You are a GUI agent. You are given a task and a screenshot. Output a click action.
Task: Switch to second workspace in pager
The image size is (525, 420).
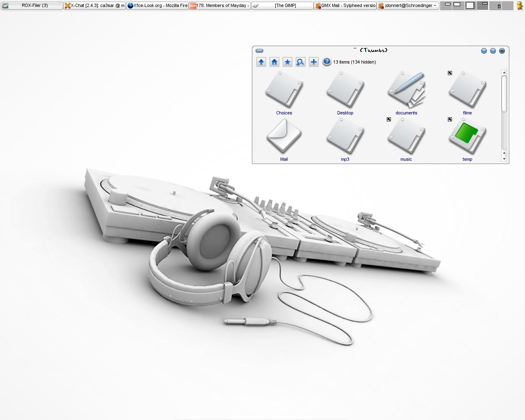coord(459,5)
